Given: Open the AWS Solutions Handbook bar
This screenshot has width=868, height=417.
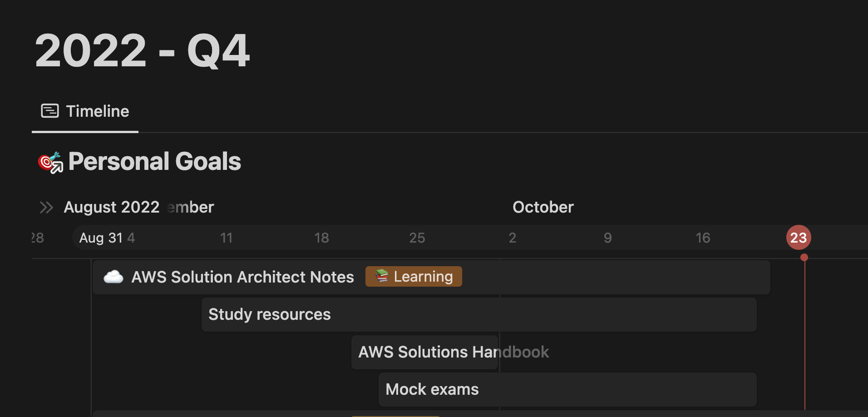Looking at the screenshot, I should [425, 352].
